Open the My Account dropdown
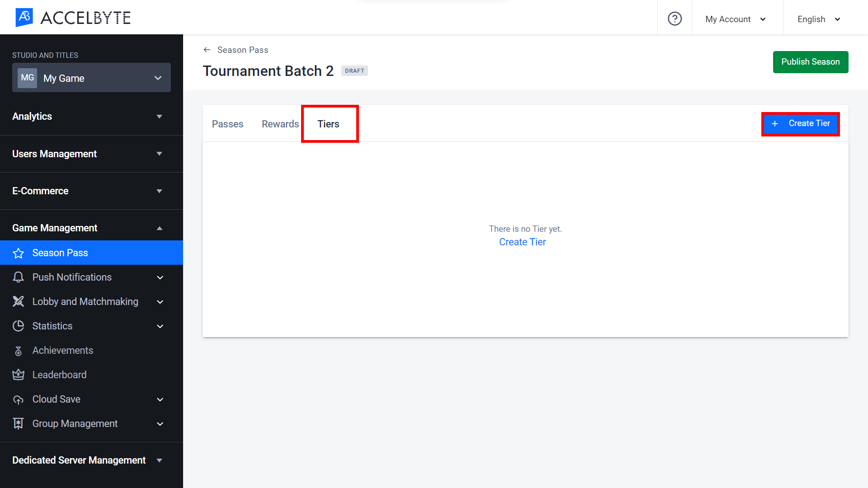Image resolution: width=868 pixels, height=488 pixels. click(x=736, y=19)
